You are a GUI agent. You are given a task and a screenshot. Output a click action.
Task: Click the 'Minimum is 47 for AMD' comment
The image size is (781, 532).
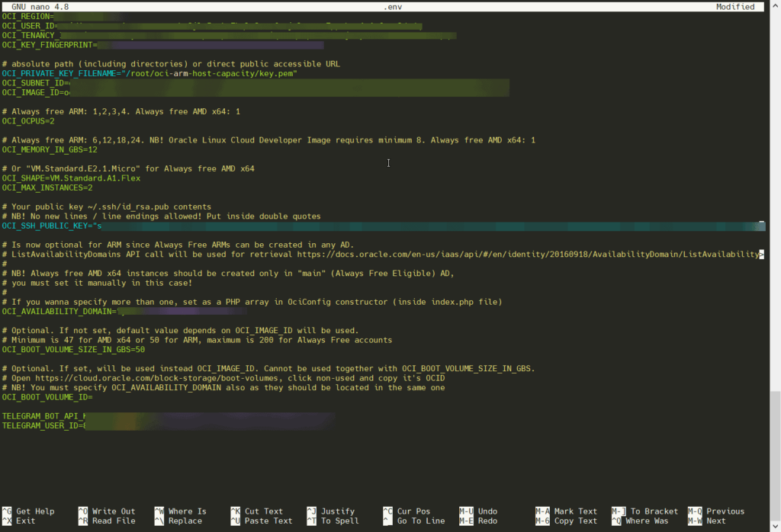197,341
